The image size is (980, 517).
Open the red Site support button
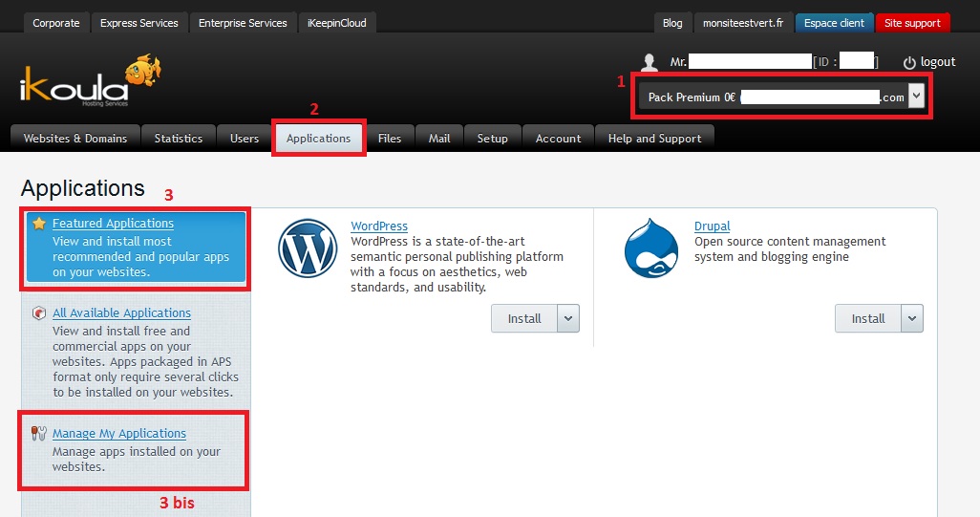[912, 23]
